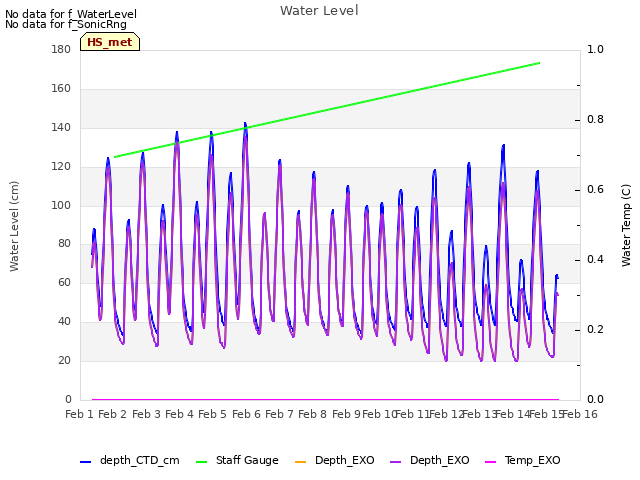Toggle the Temp_EXO legend entry
640x480 pixels.
[522, 460]
